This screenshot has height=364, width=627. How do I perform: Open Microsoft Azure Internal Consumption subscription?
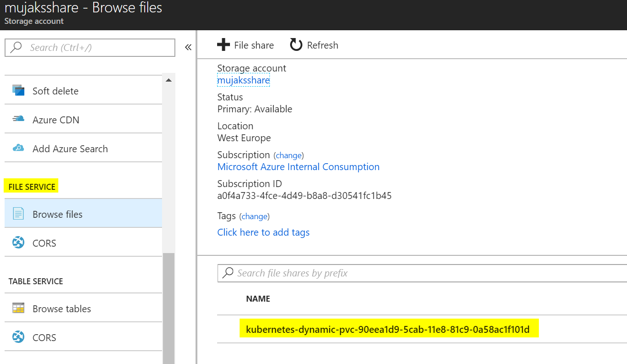pyautogui.click(x=298, y=167)
